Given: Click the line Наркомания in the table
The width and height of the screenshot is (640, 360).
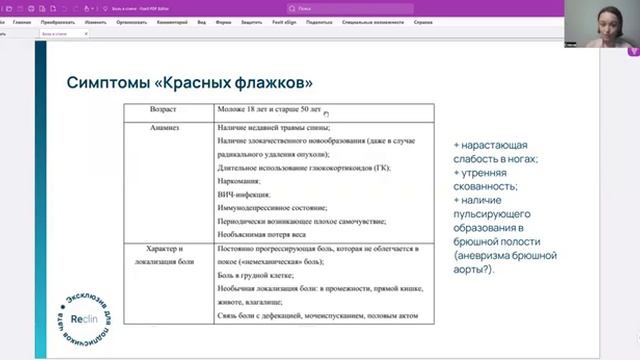Looking at the screenshot, I should pos(238,181).
